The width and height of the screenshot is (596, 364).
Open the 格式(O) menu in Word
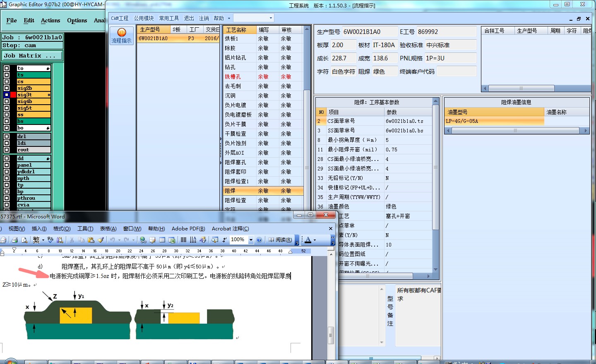point(62,228)
